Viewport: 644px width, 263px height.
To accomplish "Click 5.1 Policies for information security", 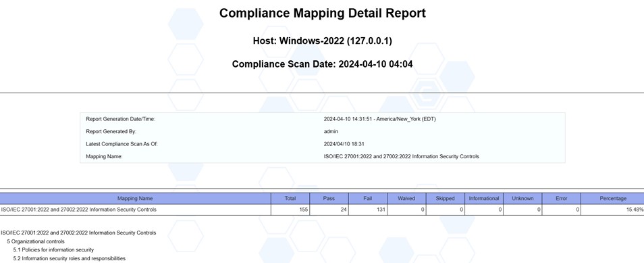I will click(53, 250).
